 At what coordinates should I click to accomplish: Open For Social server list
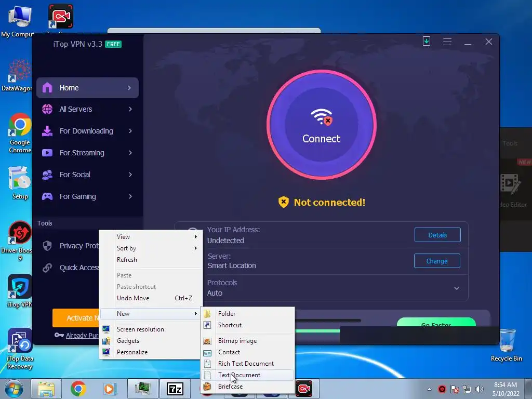click(x=87, y=175)
